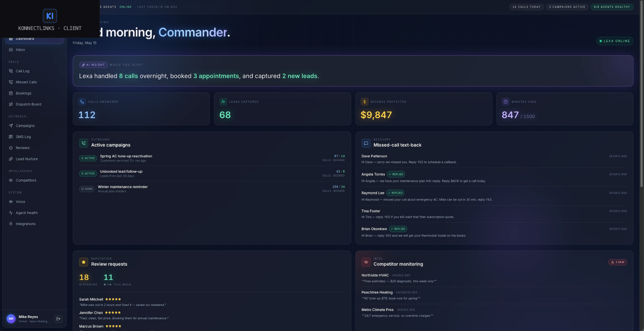Open the Dispatch Board
This screenshot has height=331, width=644.
click(34, 104)
